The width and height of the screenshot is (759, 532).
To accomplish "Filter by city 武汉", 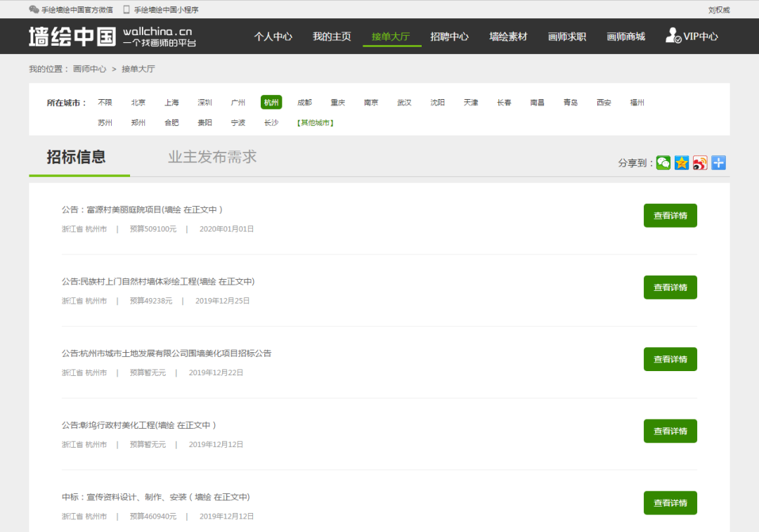I will pyautogui.click(x=404, y=103).
